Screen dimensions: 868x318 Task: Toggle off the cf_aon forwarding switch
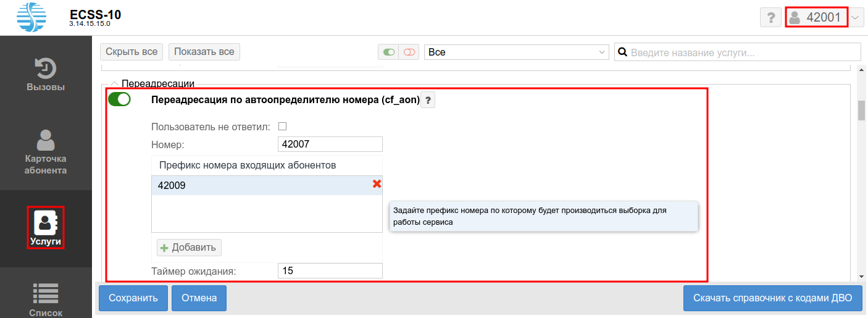click(x=119, y=99)
